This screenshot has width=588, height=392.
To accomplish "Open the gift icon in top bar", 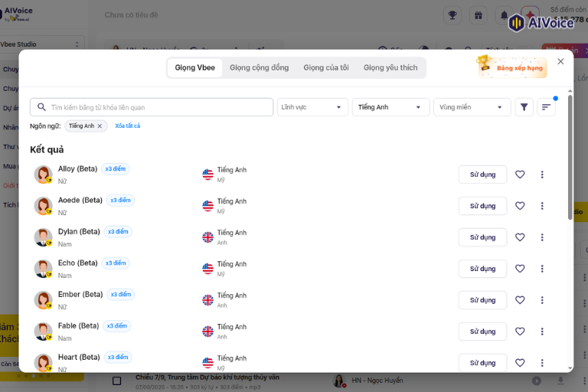I will coord(478,15).
